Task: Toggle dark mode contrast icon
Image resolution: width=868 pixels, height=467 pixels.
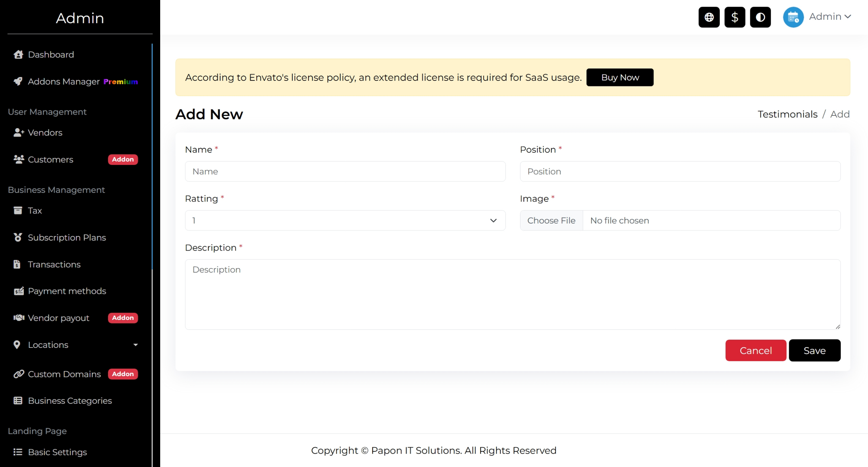Action: tap(760, 17)
